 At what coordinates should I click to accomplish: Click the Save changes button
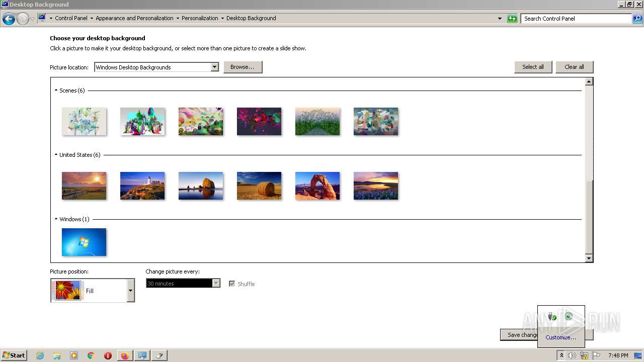coord(519,335)
